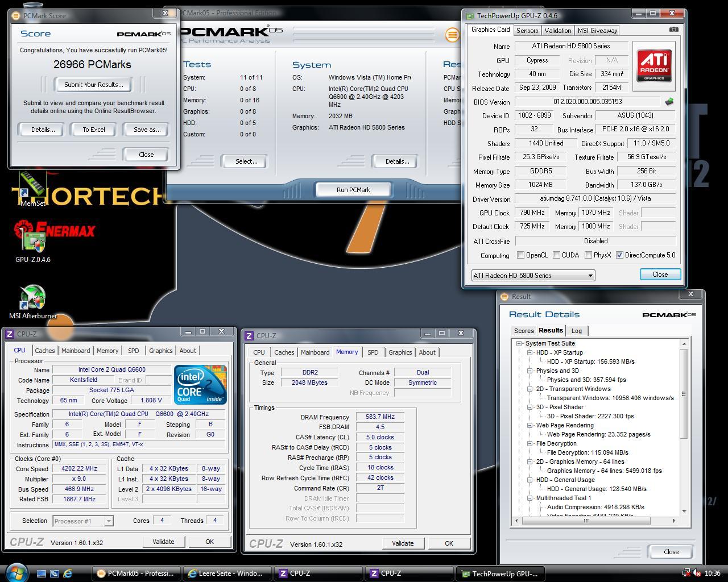Click the PCMark Score window title icon
The image size is (728, 582).
(x=16, y=15)
